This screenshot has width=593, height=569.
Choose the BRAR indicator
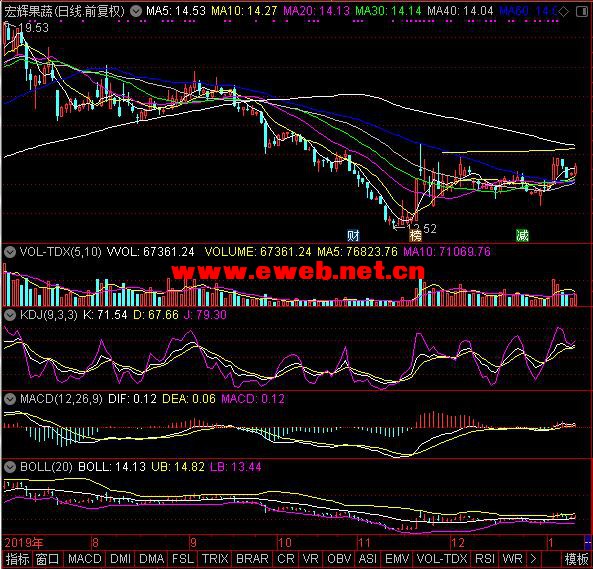[252, 559]
